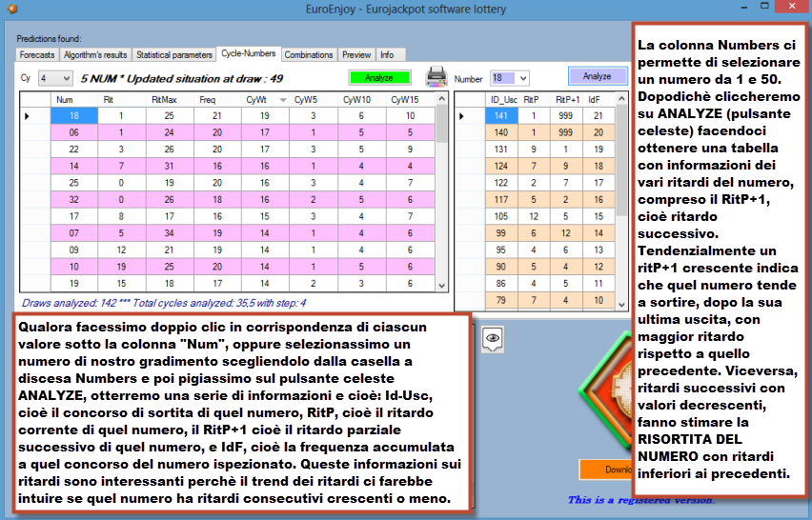Select Num cell 25 in left table
Screen dimensions: 812x520
(x=74, y=183)
